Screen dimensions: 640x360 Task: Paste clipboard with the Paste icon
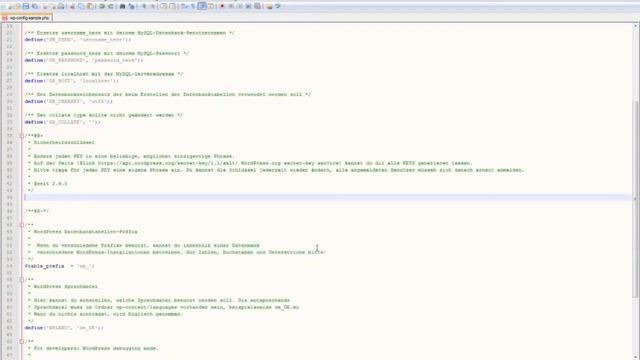[90, 6]
